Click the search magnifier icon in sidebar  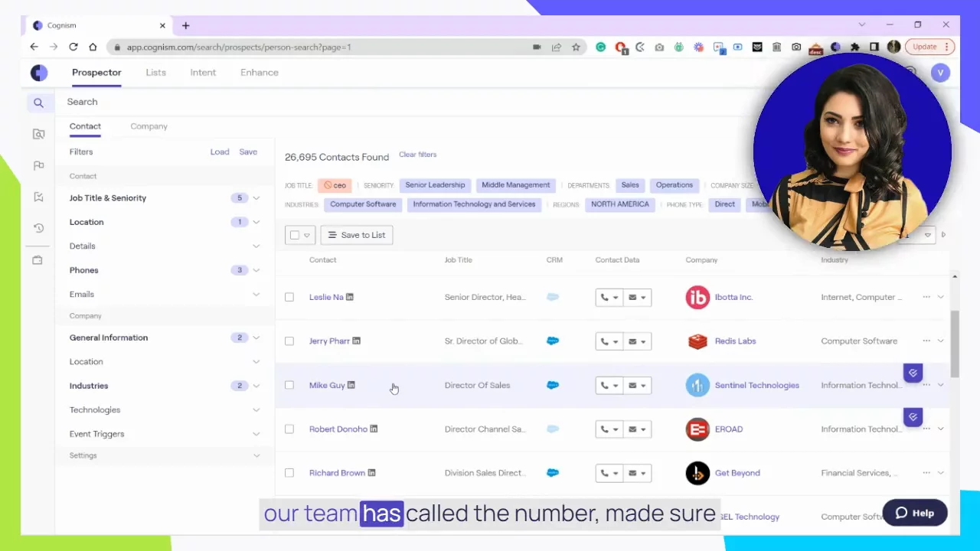click(x=38, y=103)
